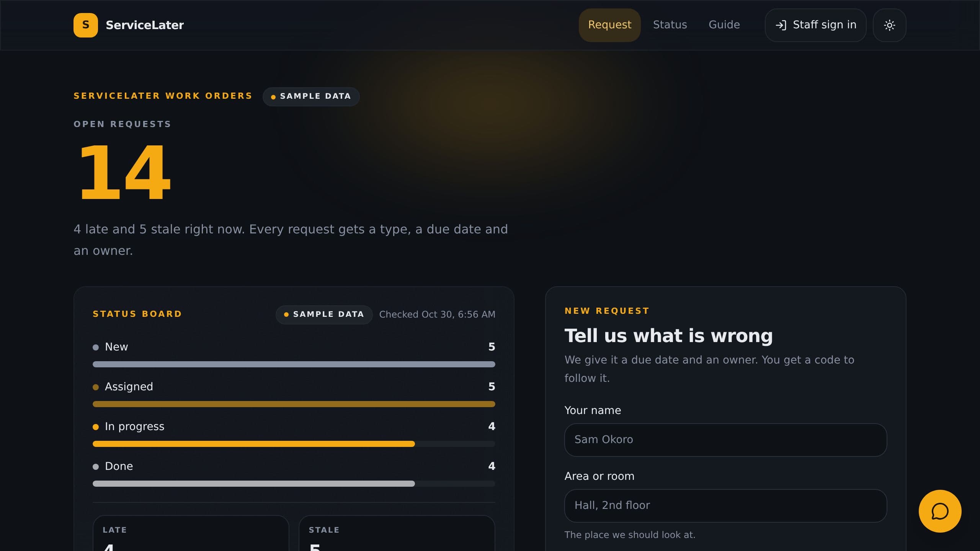Open the Request nav tab
Screen dimensions: 980x551
[x=609, y=25]
